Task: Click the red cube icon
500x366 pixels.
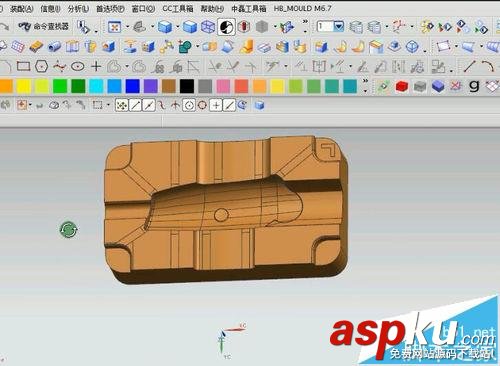Action: 402,86
